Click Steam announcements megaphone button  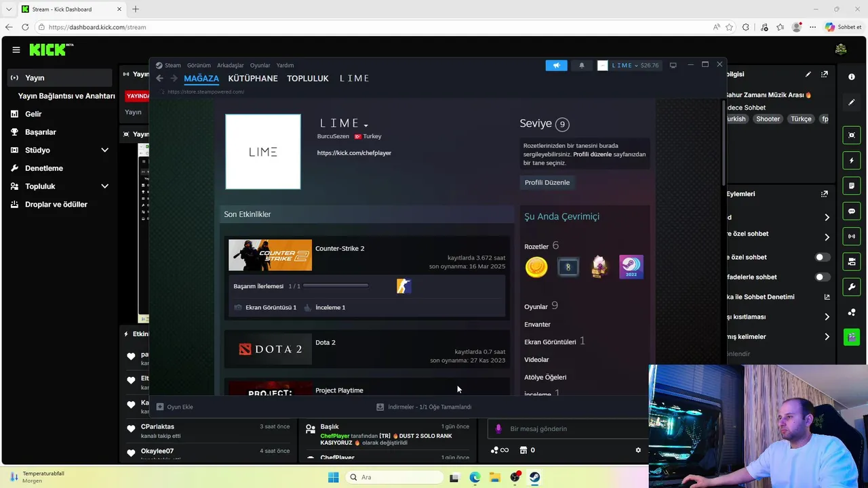[556, 65]
